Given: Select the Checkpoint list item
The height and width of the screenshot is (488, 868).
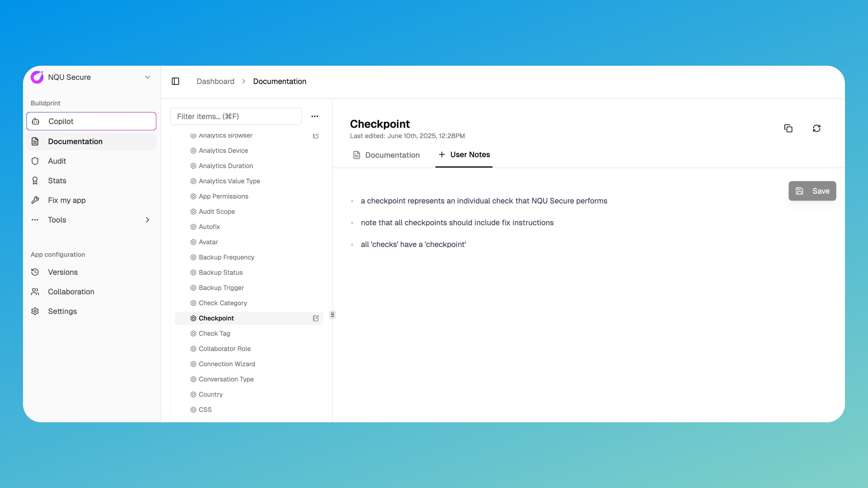Looking at the screenshot, I should [249, 318].
